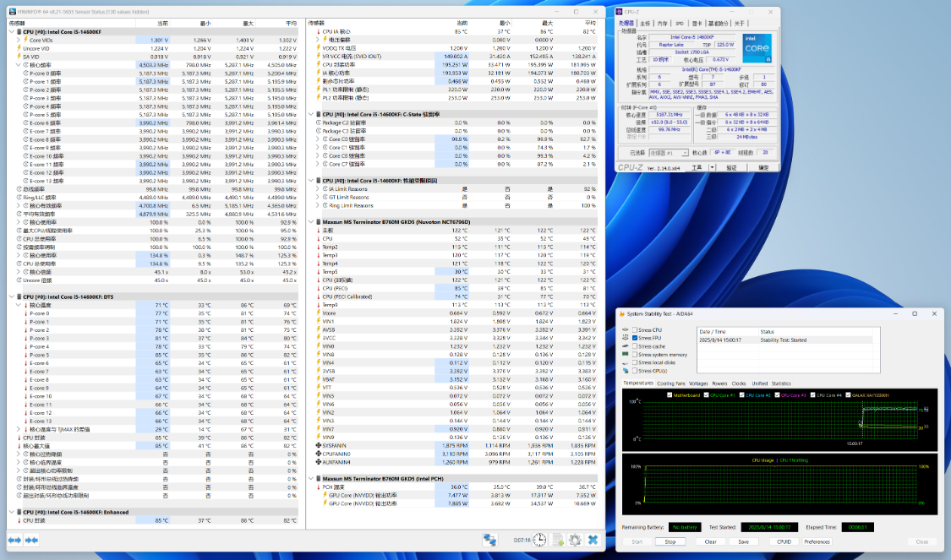951x560 pixels.
Task: Reset the HWiNFO elapsed-time clock icon
Action: point(539,540)
